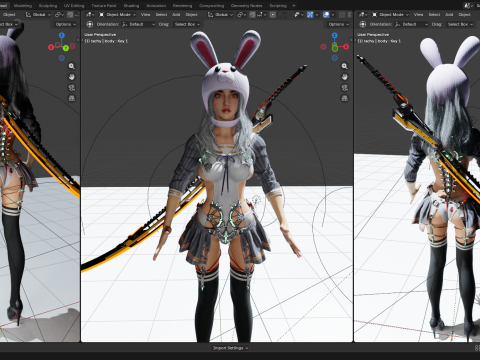Click negative Z axis on middle viewport gizmo
Screen dimensions: 480x360
click(x=335, y=58)
